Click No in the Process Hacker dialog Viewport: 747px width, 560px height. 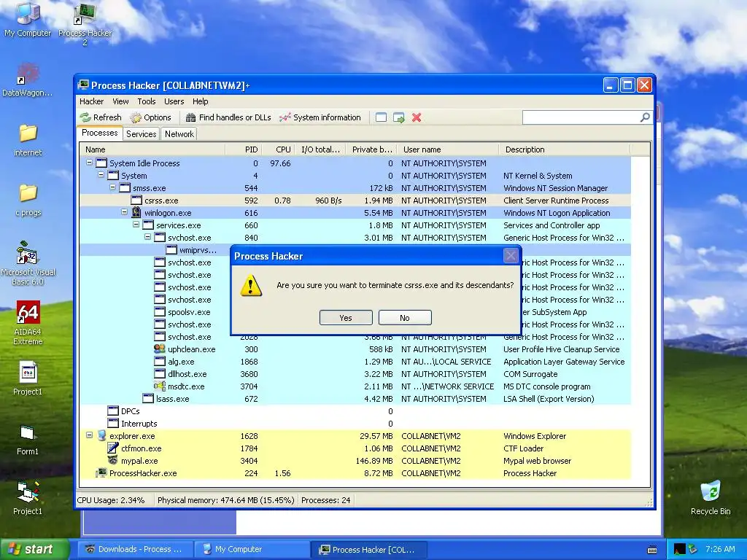point(405,318)
